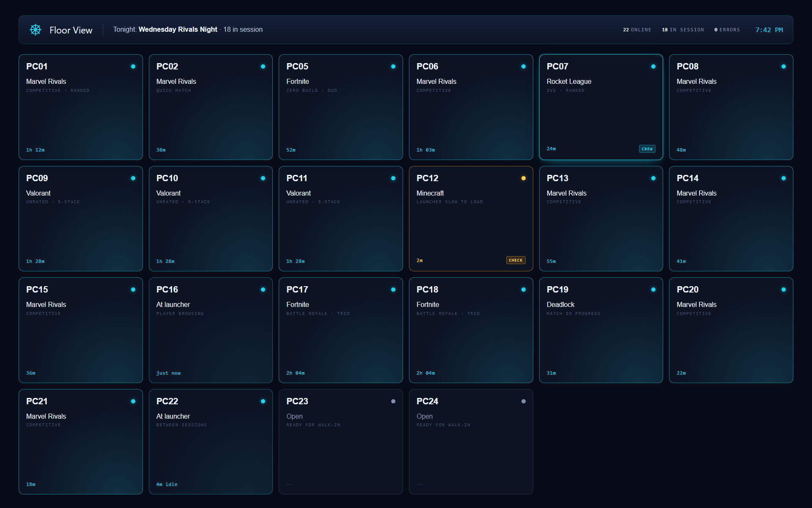Click the Fortnite title on PC18

(x=428, y=304)
